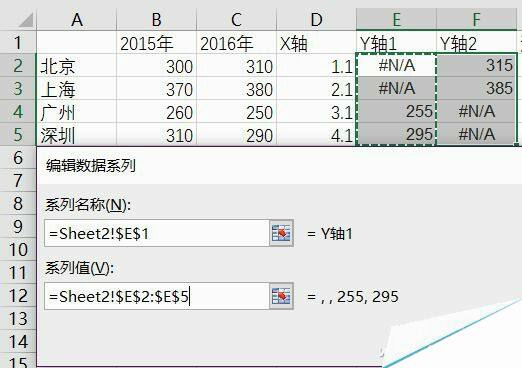Viewport: 522px width, 368px height.
Task: Click the range selector icon beside series name
Action: (281, 233)
